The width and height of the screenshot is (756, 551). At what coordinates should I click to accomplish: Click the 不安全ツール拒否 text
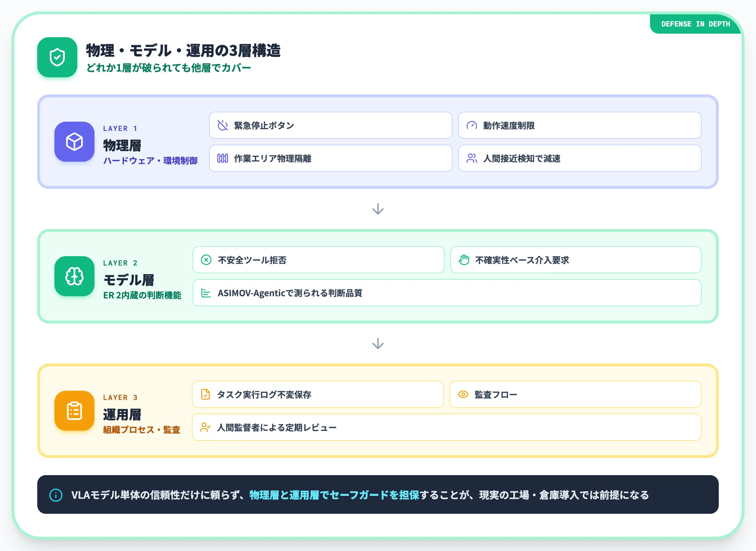pos(252,260)
